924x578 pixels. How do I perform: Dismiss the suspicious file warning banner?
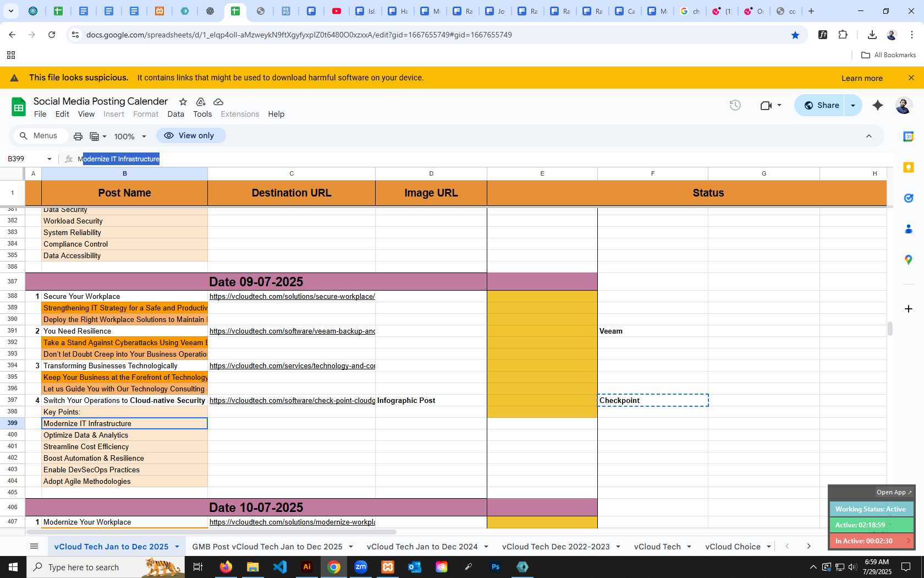pos(911,78)
